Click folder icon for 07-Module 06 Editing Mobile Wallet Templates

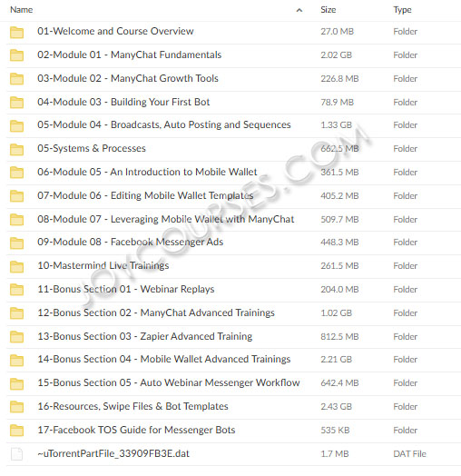16,196
